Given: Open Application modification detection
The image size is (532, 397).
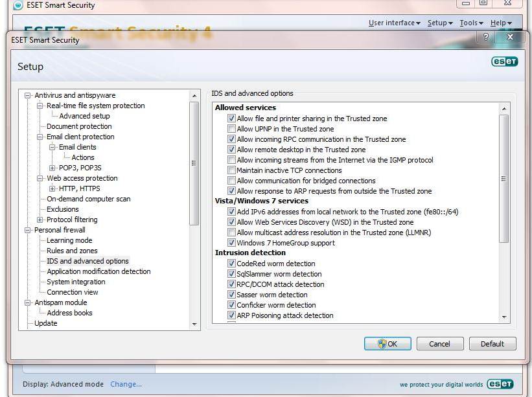Looking at the screenshot, I should click(98, 271).
